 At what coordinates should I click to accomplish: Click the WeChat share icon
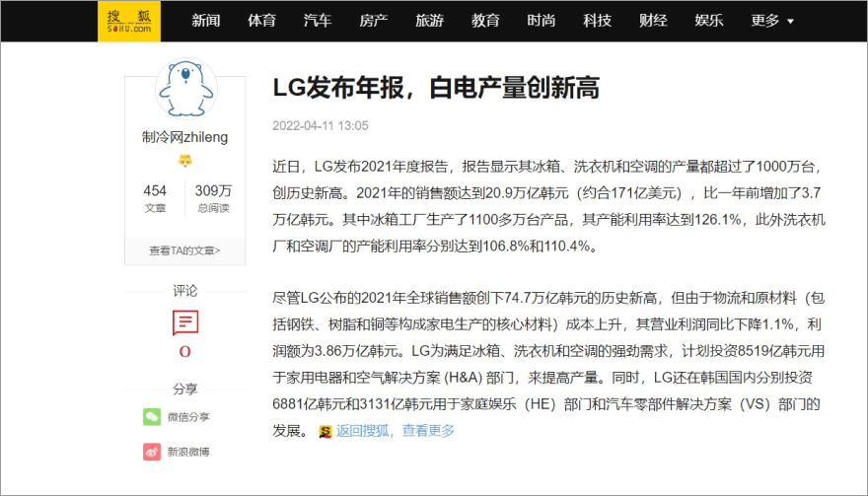tap(152, 417)
